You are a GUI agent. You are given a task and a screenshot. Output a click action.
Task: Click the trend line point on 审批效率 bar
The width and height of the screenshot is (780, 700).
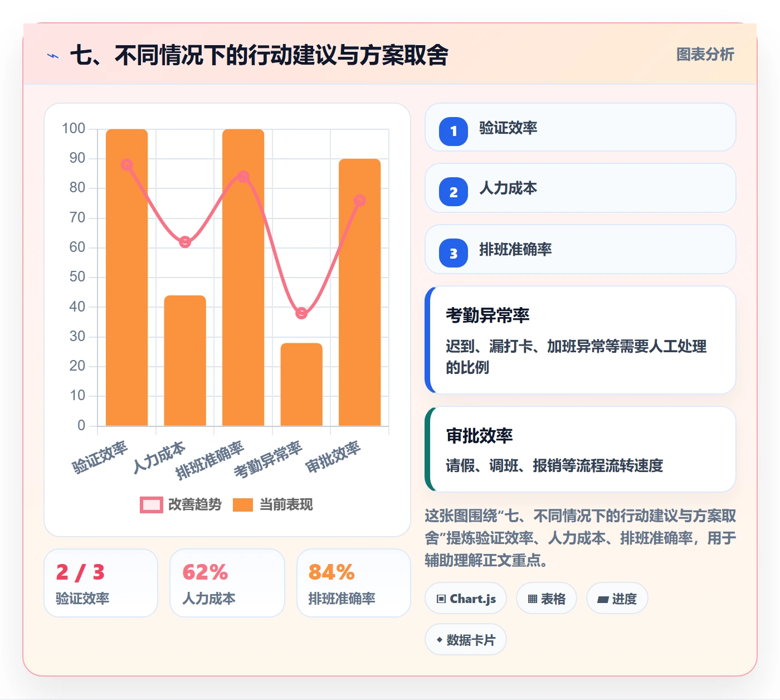360,200
